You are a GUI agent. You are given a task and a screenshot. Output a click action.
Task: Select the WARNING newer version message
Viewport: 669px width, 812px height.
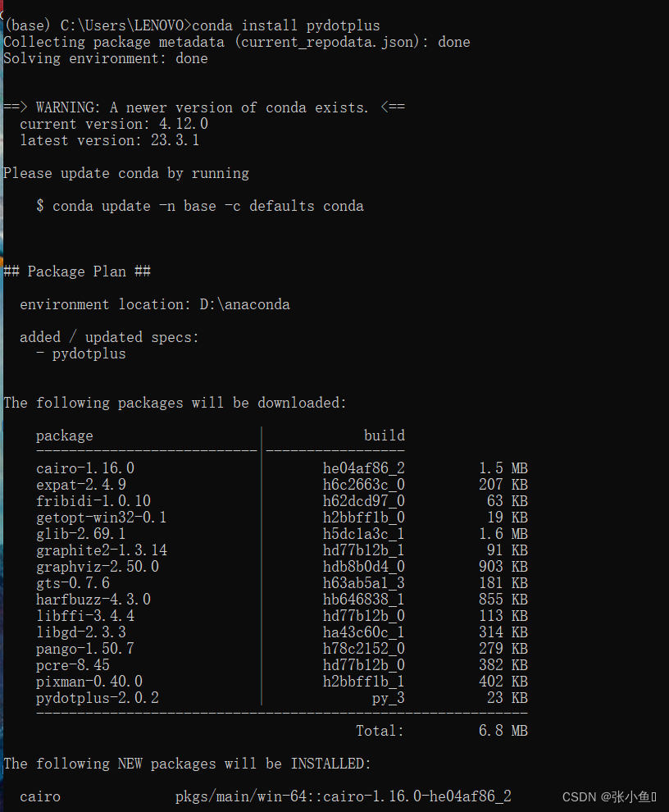coord(203,107)
